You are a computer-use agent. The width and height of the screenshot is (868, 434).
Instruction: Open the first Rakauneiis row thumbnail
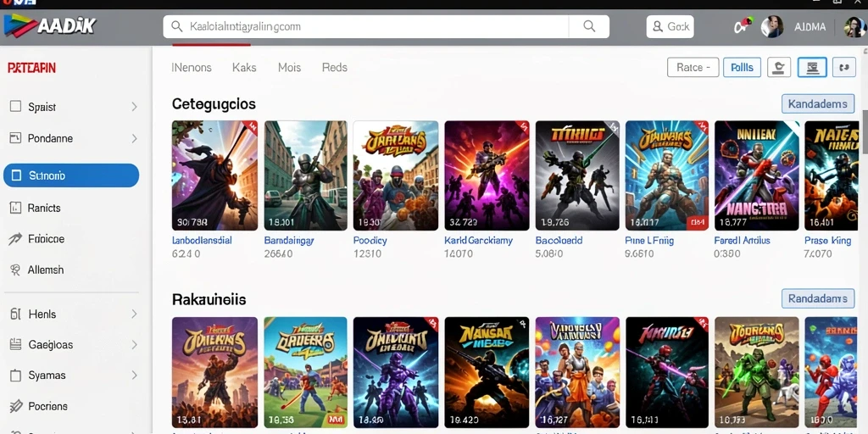(x=214, y=373)
